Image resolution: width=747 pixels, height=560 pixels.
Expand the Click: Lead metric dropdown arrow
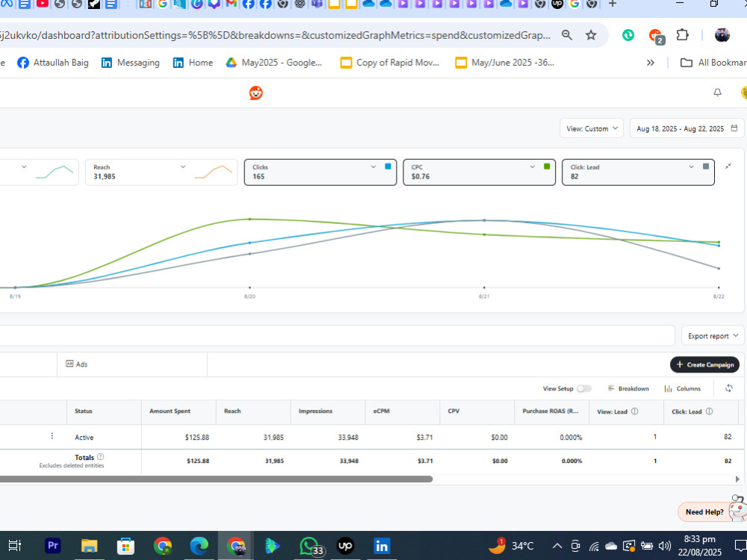tap(691, 167)
